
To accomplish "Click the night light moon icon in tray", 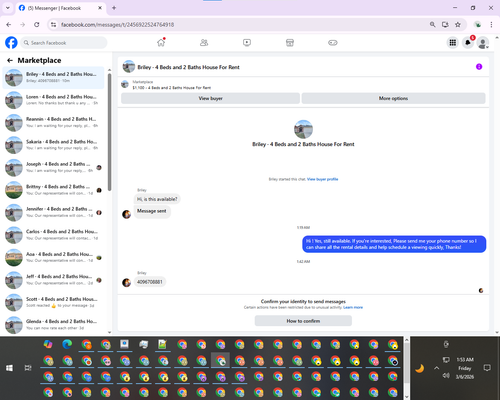I will coord(420,368).
